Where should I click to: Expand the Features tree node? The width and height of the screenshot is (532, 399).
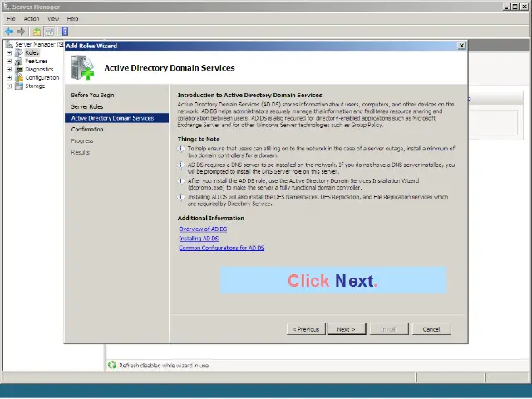[9, 62]
